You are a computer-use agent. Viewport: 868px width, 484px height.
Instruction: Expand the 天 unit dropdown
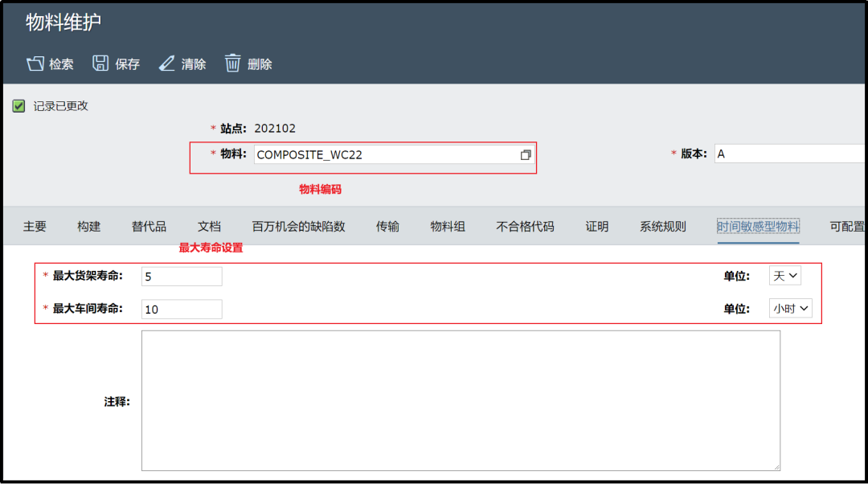point(784,276)
